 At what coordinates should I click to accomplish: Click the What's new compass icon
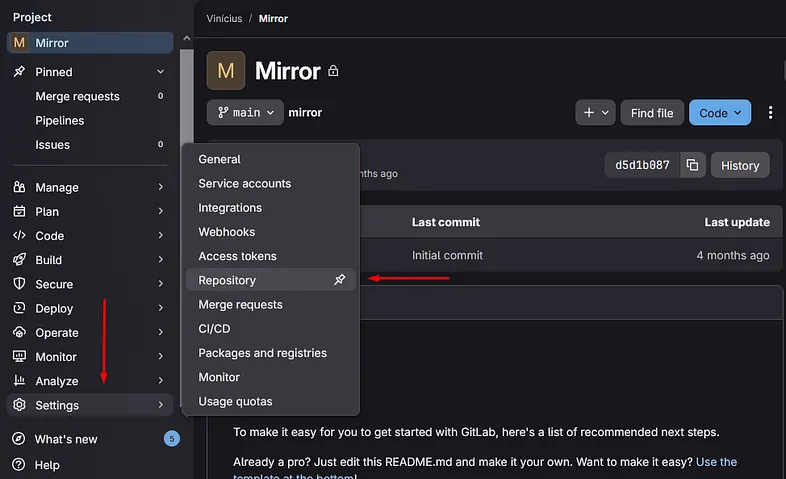coord(19,438)
